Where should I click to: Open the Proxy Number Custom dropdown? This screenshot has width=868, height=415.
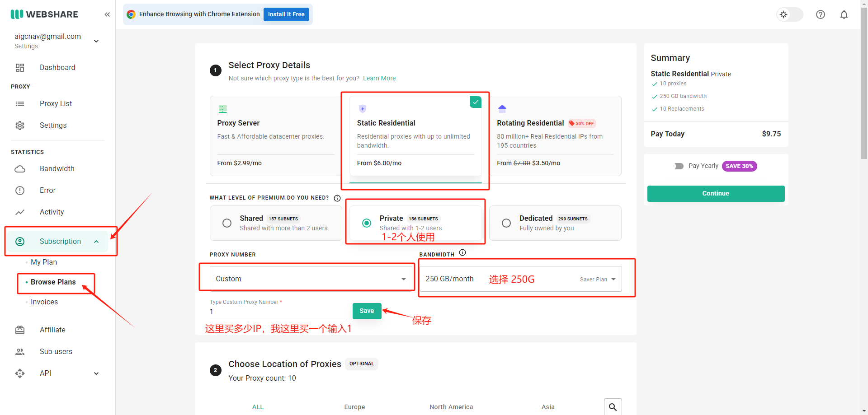[311, 279]
